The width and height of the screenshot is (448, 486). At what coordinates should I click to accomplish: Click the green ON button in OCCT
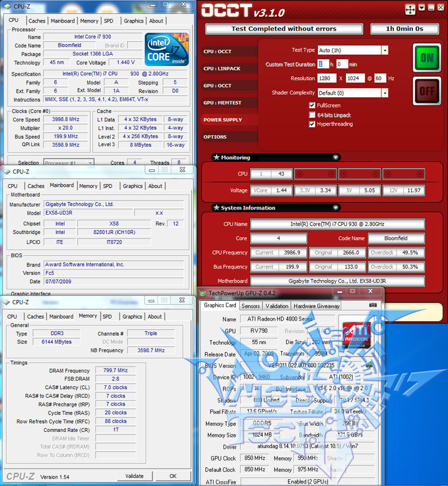tap(427, 58)
